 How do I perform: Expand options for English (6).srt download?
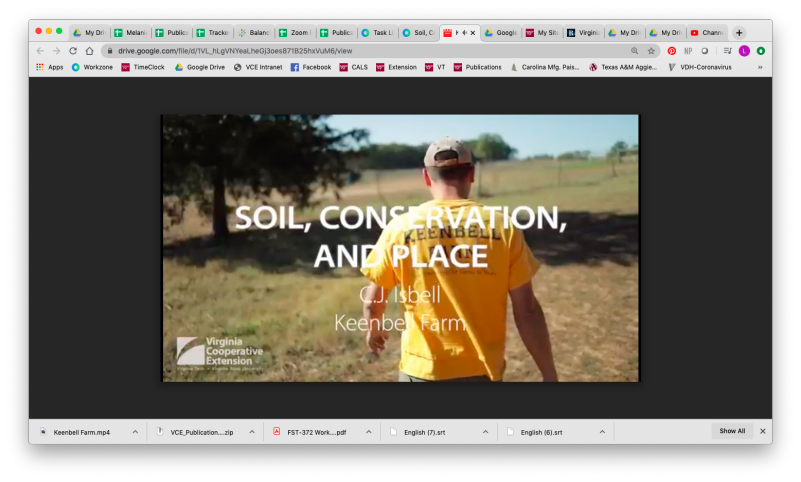[602, 432]
